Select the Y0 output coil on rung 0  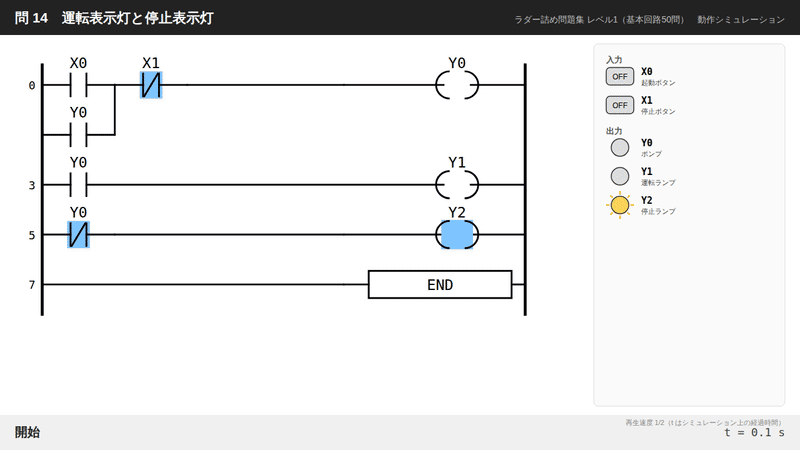(457, 85)
